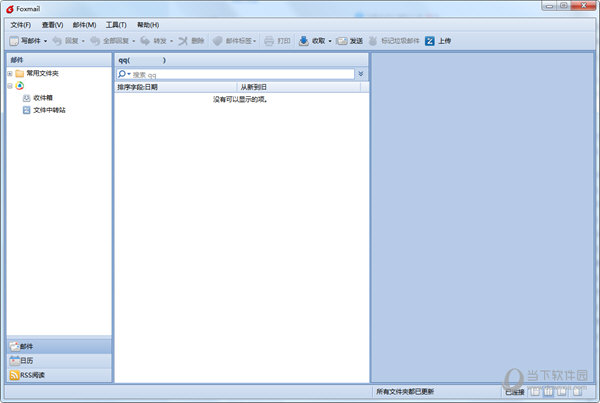Click the 打印 print icon
Image resolution: width=600 pixels, height=403 pixels.
click(x=269, y=41)
